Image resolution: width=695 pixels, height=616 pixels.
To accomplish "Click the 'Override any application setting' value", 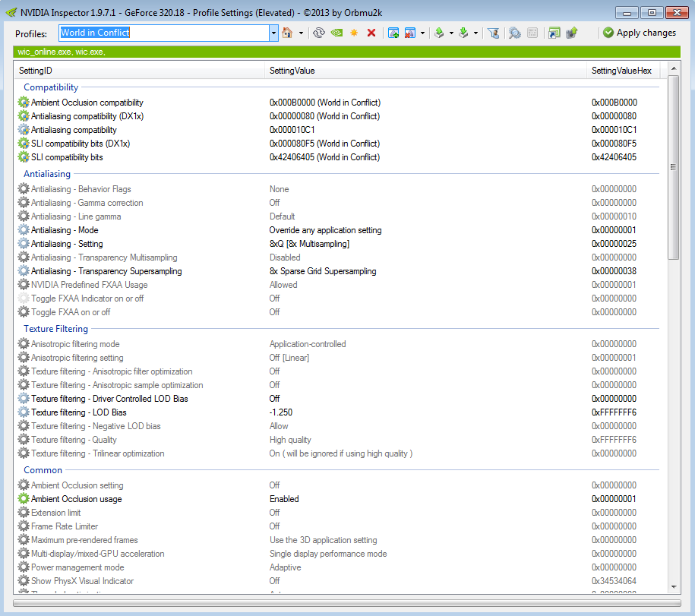I will coord(325,230).
